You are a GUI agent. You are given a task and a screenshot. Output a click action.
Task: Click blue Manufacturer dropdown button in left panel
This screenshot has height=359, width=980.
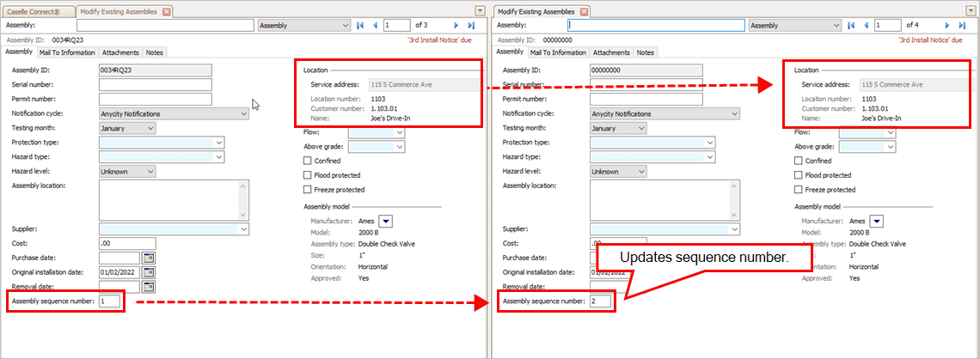(386, 221)
